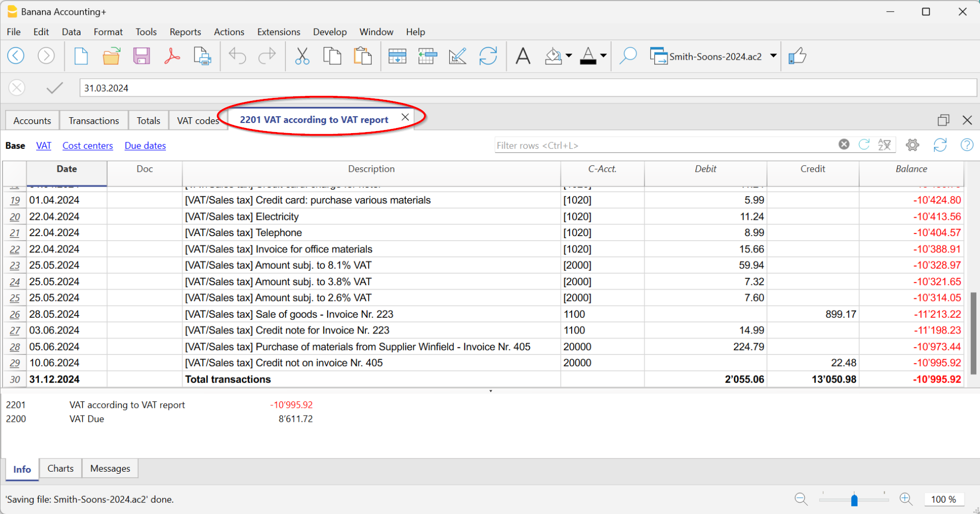Select the Text style letter A icon

523,56
